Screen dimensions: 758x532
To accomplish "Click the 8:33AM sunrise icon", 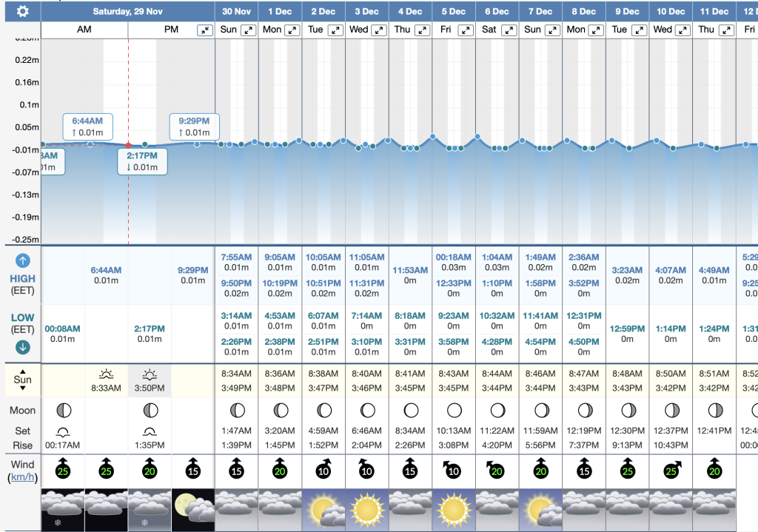I will point(107,374).
